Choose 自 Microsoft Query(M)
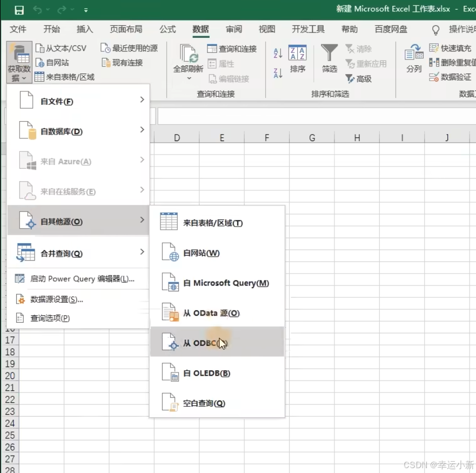Image resolution: width=476 pixels, height=473 pixels. point(217,283)
